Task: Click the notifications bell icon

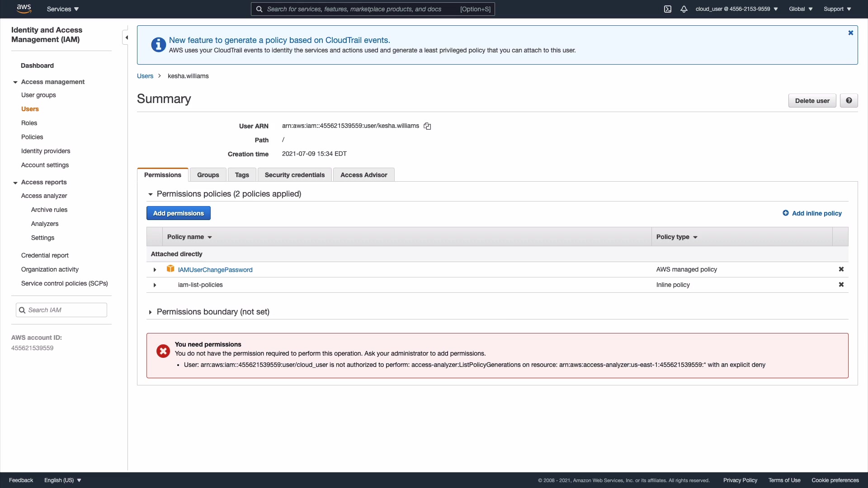Action: [x=684, y=9]
